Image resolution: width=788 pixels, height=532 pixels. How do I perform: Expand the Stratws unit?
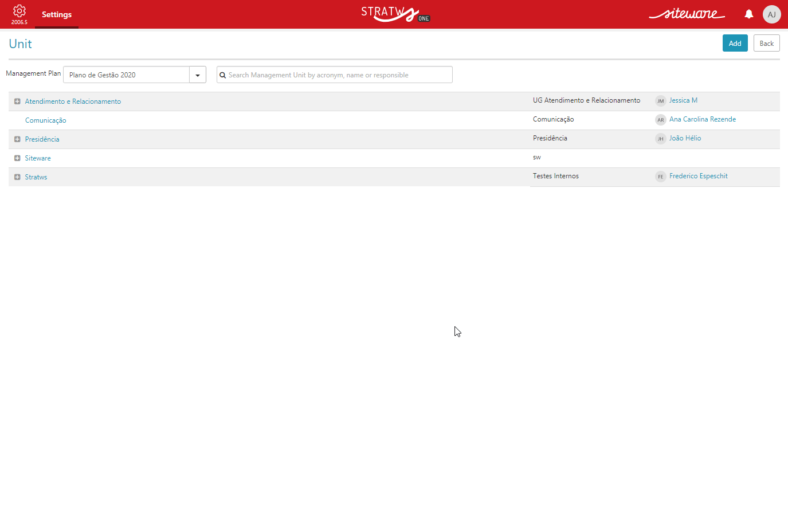(17, 177)
